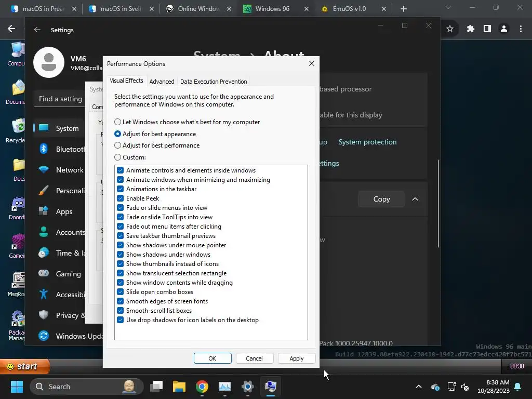This screenshot has height=399, width=532.
Task: Click the Windows 96 start button
Action: (x=24, y=366)
